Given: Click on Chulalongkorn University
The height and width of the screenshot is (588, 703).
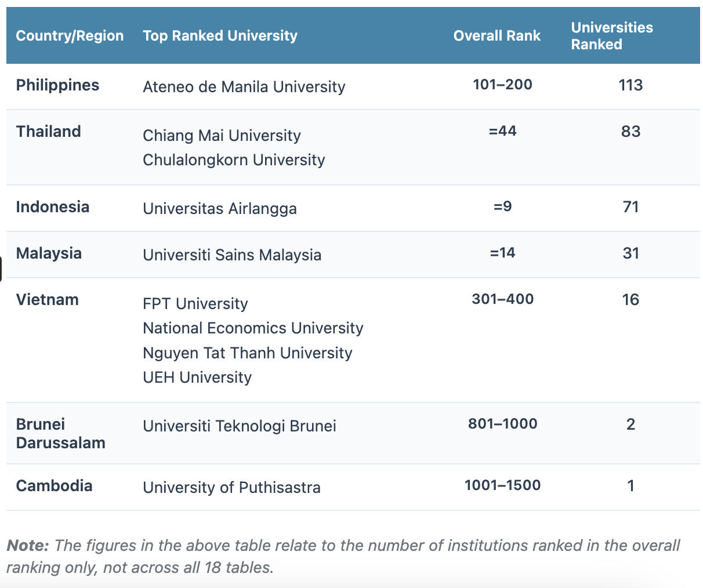Looking at the screenshot, I should pos(234,160).
